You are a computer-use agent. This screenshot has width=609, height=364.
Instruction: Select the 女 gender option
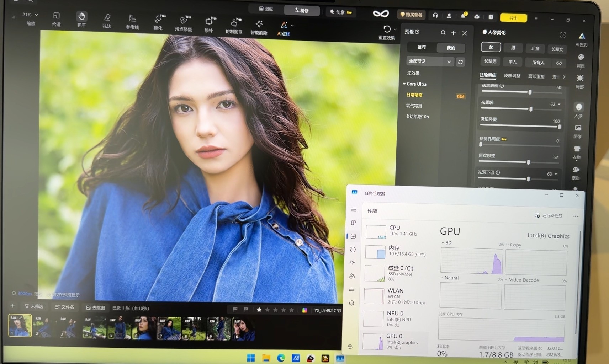491,47
